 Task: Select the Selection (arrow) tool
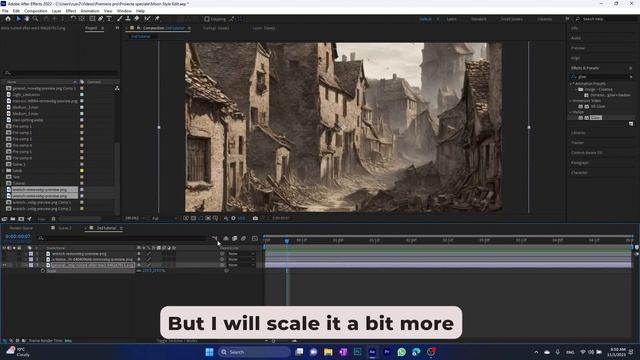(18, 19)
